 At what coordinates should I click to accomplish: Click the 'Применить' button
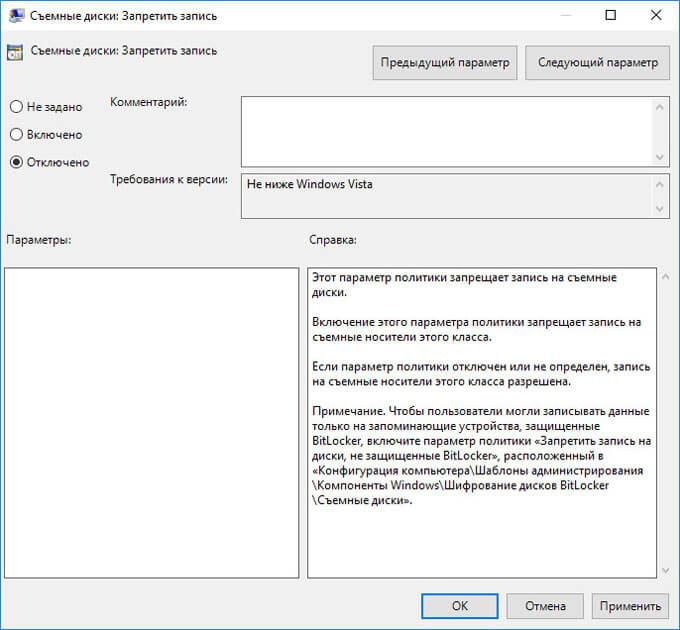(x=630, y=606)
